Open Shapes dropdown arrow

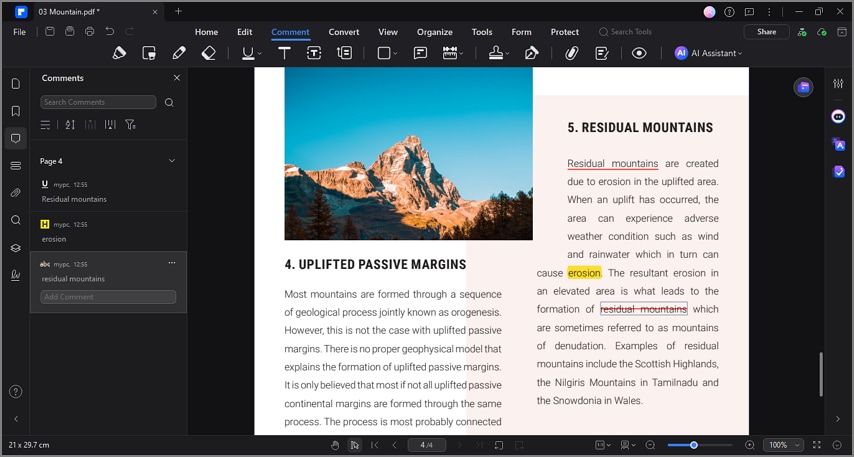pyautogui.click(x=395, y=53)
